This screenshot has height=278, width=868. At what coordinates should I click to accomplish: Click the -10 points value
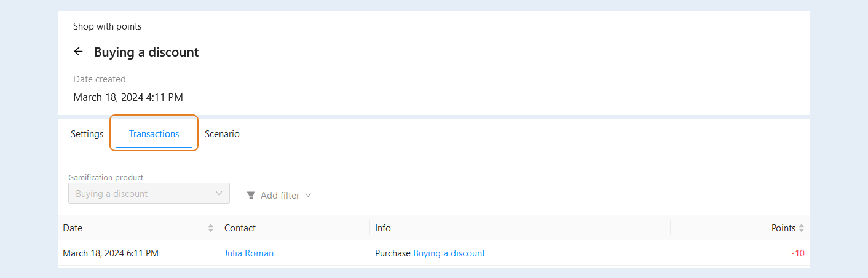(x=798, y=253)
